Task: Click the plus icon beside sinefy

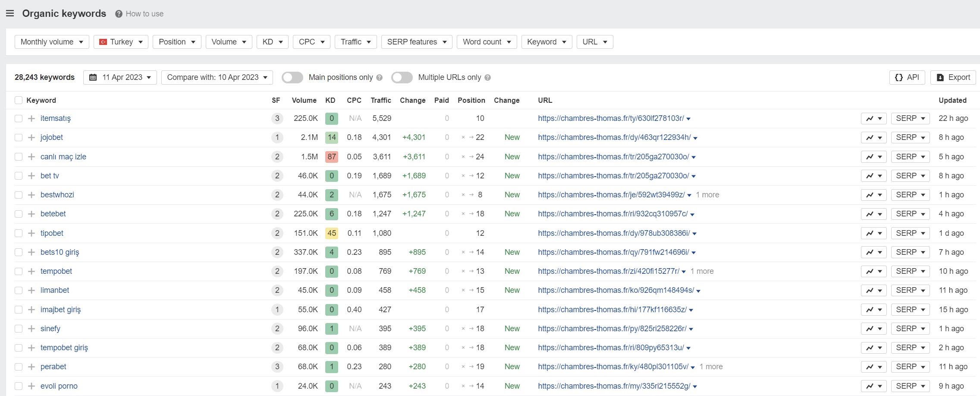Action: (31, 329)
